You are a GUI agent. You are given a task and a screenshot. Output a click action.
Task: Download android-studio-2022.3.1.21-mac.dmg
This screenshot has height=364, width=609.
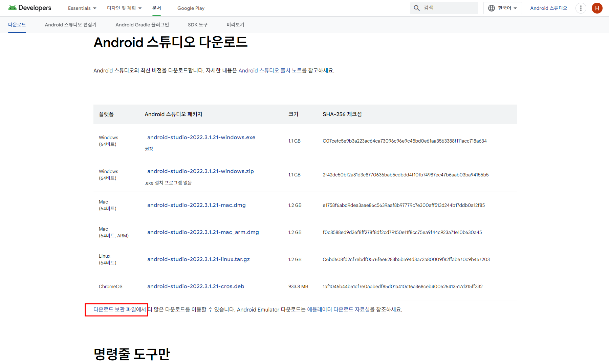pos(196,205)
